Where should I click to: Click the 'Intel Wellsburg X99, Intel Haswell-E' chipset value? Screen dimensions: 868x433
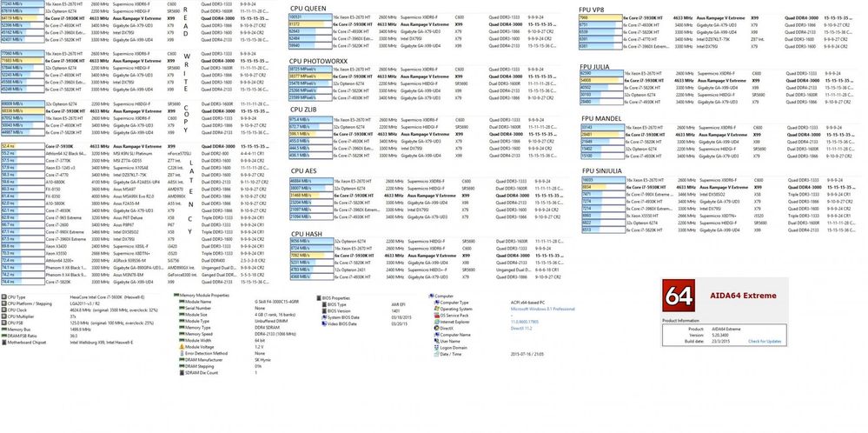102,343
